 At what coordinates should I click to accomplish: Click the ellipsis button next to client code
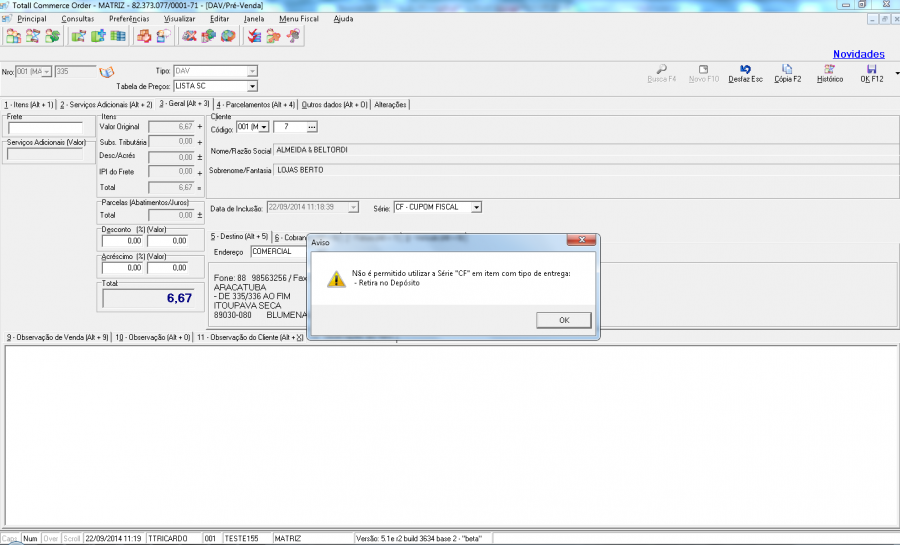[311, 127]
